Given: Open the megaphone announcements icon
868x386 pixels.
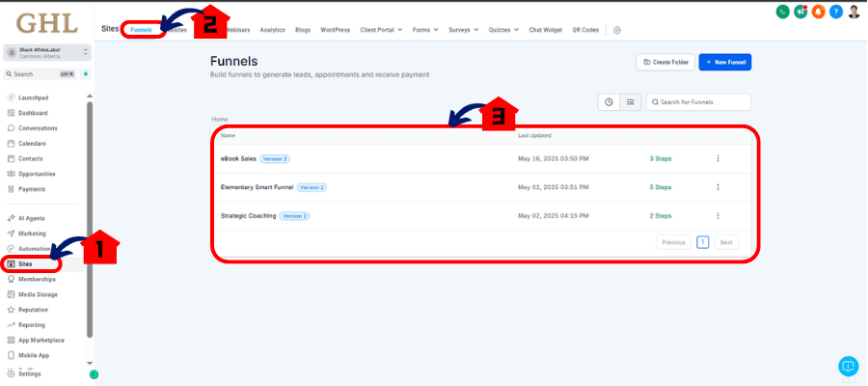Looking at the screenshot, I should [800, 11].
